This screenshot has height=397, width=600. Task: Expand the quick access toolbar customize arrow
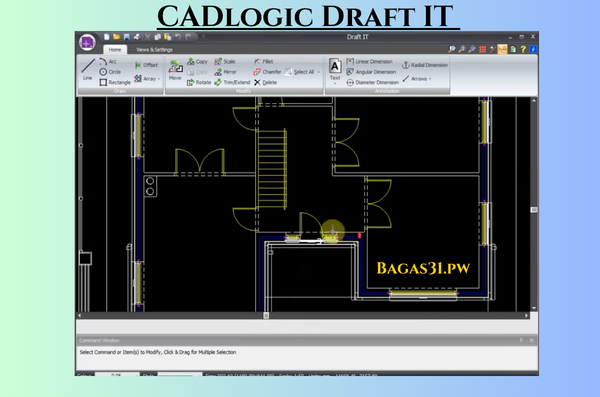click(203, 37)
